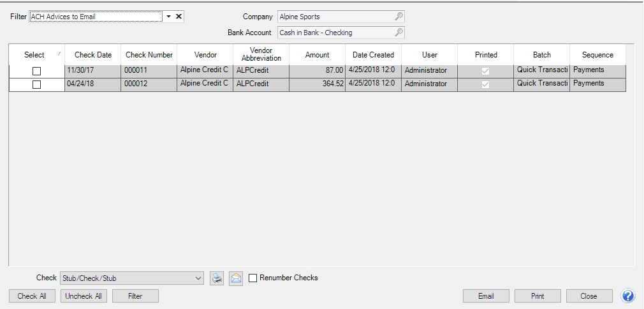This screenshot has height=309, width=644.
Task: Click the email envelope icon beside Check dropdown
Action: [236, 278]
